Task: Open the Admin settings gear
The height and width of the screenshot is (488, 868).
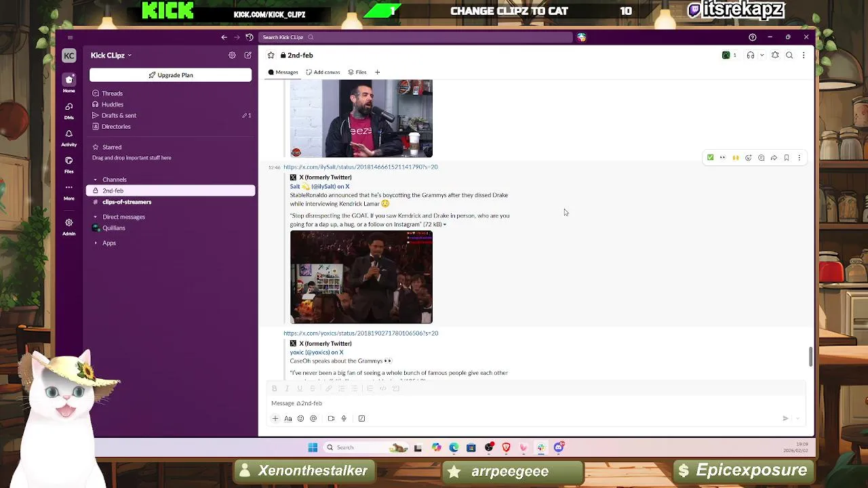Action: 68,226
